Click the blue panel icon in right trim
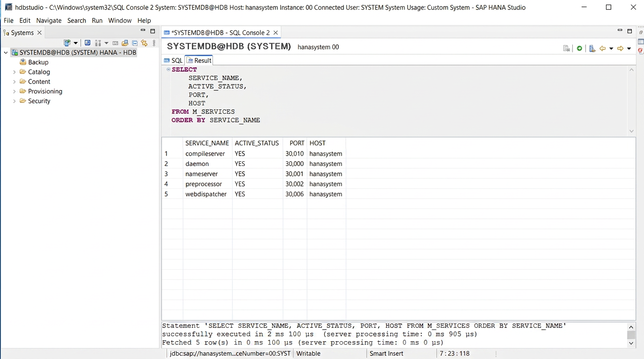 pos(641,42)
